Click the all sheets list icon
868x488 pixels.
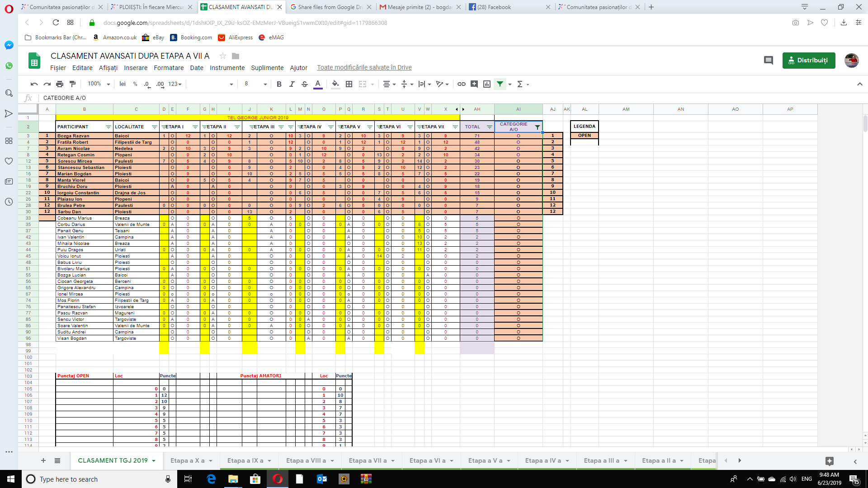pyautogui.click(x=57, y=460)
